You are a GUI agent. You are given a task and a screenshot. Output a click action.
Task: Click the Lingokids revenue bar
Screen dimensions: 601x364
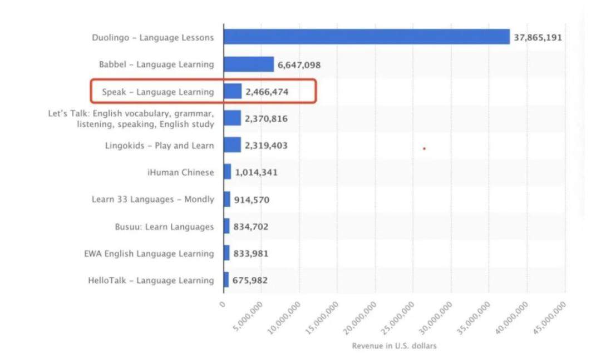coord(232,144)
